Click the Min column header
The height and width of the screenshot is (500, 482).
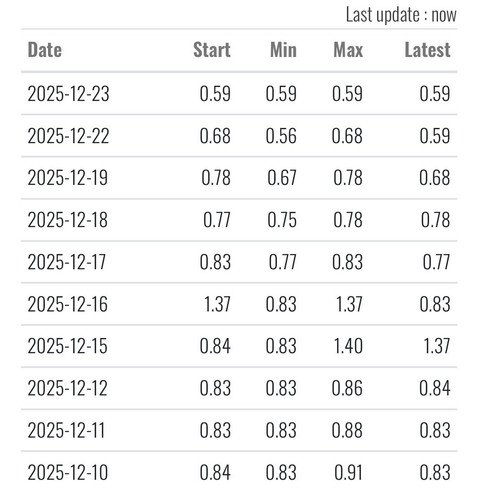(x=283, y=50)
